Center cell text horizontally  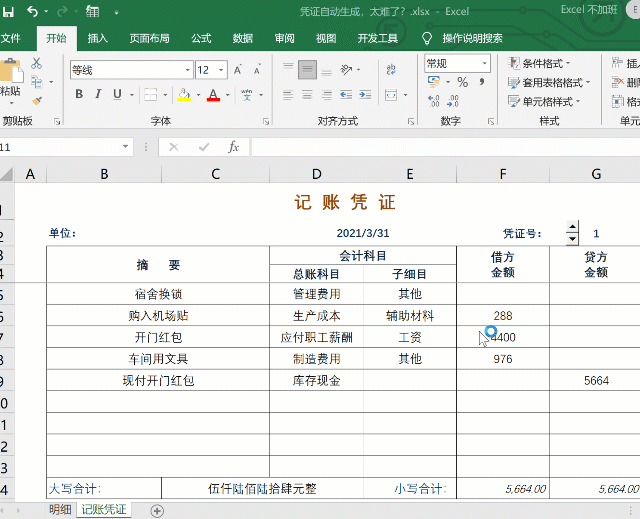tap(307, 95)
